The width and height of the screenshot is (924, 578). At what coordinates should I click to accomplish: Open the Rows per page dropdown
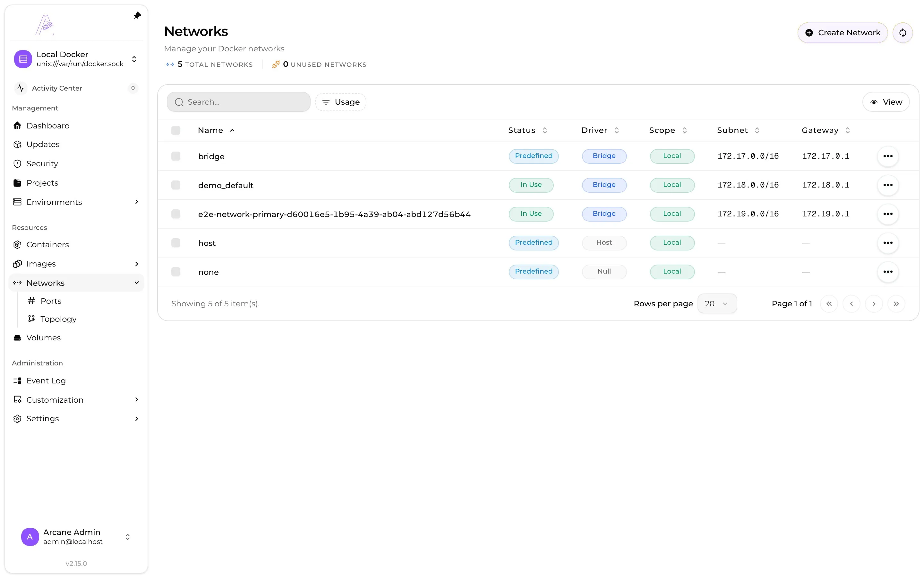tap(717, 303)
